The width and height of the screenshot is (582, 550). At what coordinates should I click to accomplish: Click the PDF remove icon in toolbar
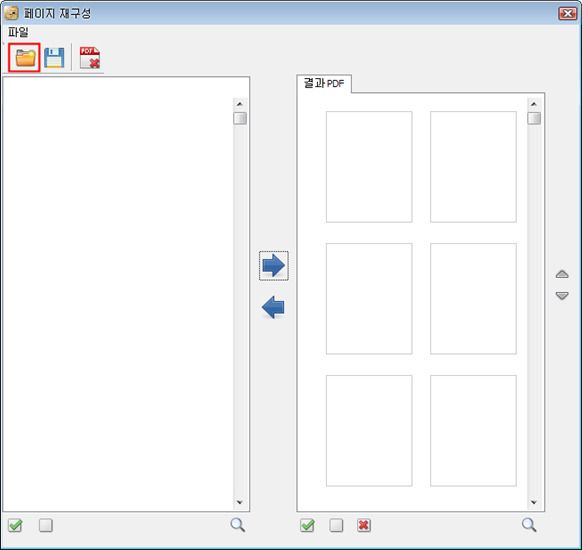[90, 58]
